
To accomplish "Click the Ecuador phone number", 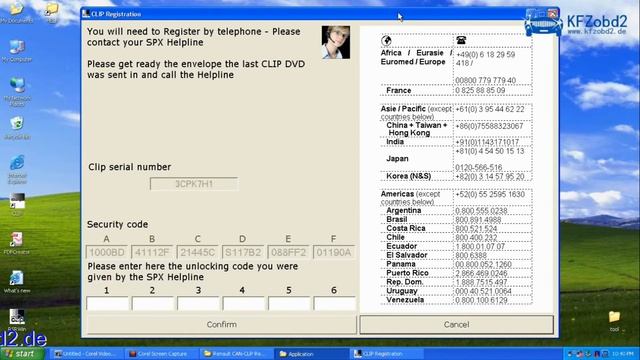I will click(480, 247).
